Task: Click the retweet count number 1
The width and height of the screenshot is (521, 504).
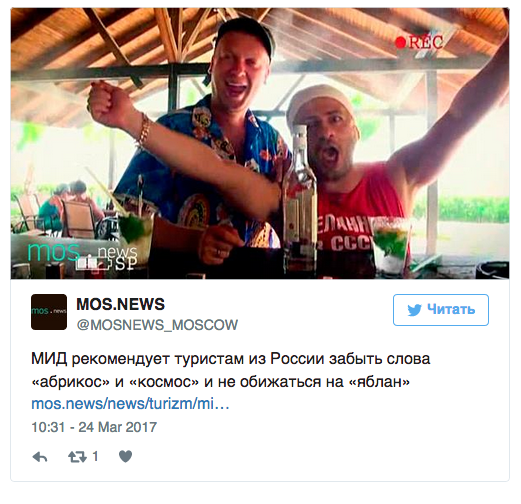Action: 95,456
